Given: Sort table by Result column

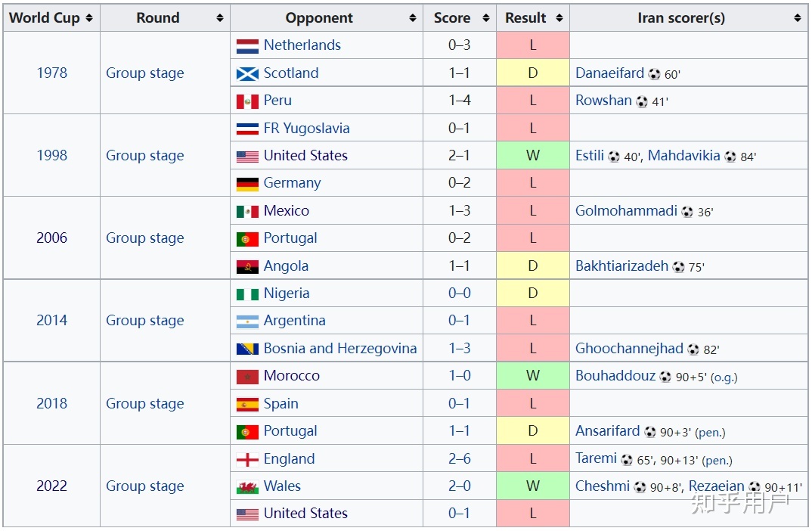Looking at the screenshot, I should click(559, 18).
